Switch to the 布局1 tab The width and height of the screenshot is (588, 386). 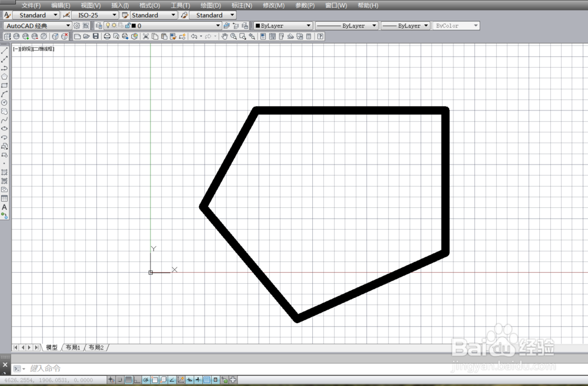(73, 347)
